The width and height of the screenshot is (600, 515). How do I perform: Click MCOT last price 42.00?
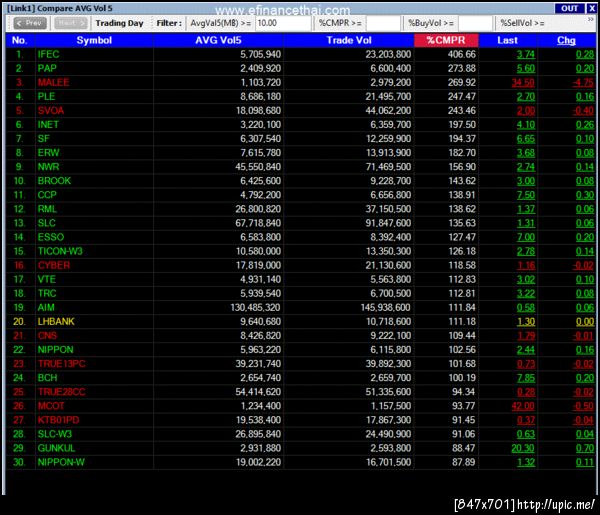523,406
